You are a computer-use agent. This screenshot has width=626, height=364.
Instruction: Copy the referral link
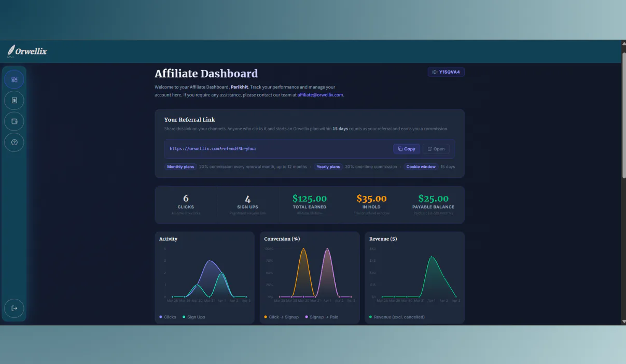407,149
